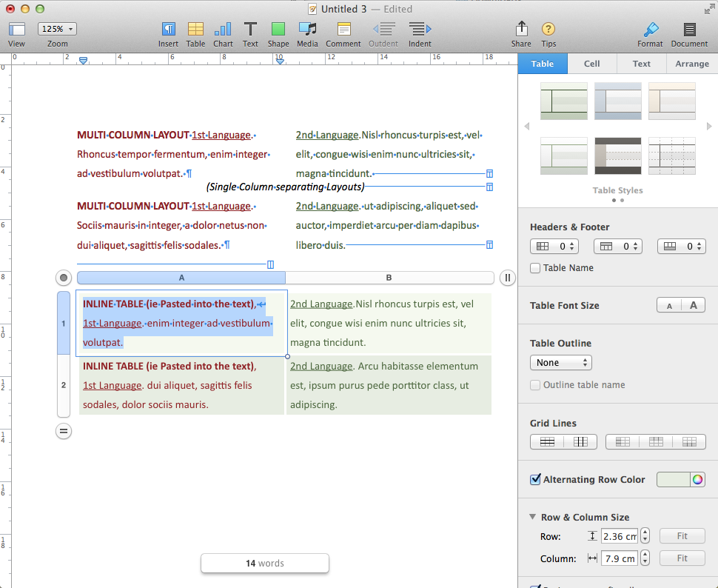Click the Fit button for Column

point(682,558)
